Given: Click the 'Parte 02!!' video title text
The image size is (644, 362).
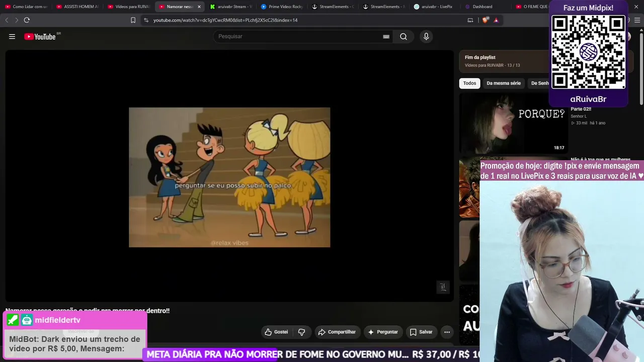Looking at the screenshot, I should tap(581, 109).
